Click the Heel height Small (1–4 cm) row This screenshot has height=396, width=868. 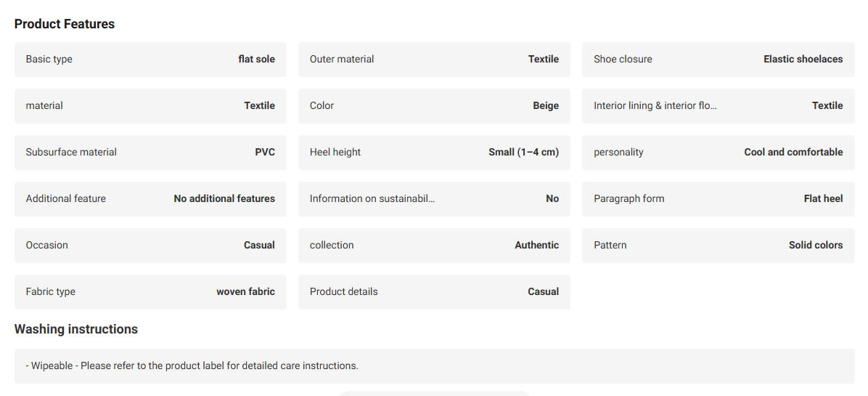click(434, 153)
